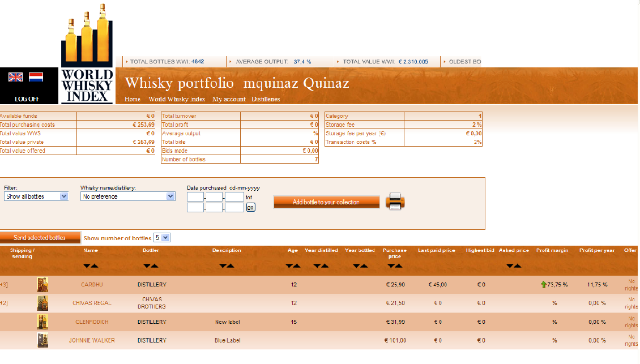Sort Year distilled with down arrow

click(x=317, y=265)
